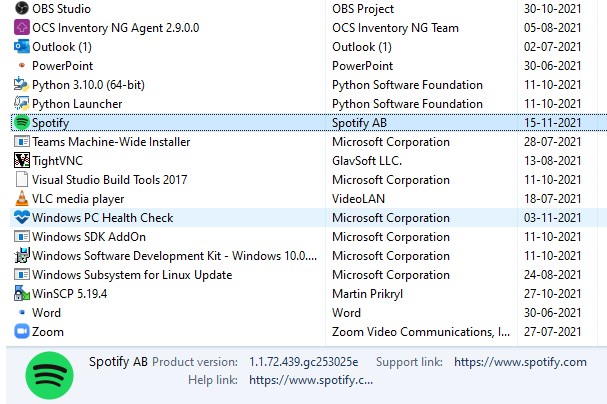Click the Spotify AB publisher cell in list
This screenshot has height=404, width=607.
359,123
